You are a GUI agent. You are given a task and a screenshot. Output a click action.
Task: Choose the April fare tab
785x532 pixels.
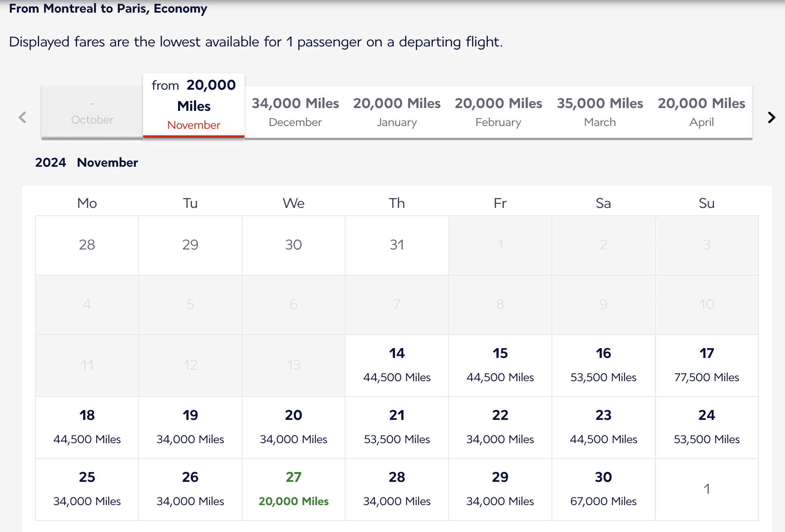click(701, 112)
